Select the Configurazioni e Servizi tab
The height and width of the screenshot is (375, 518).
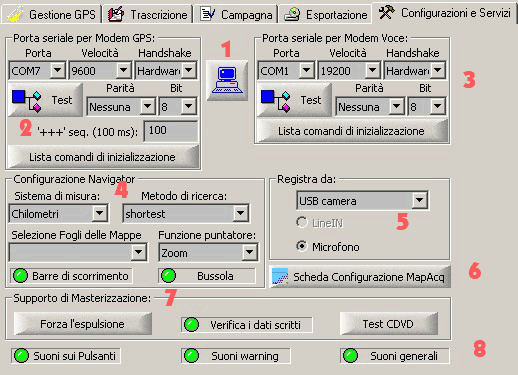click(x=444, y=13)
